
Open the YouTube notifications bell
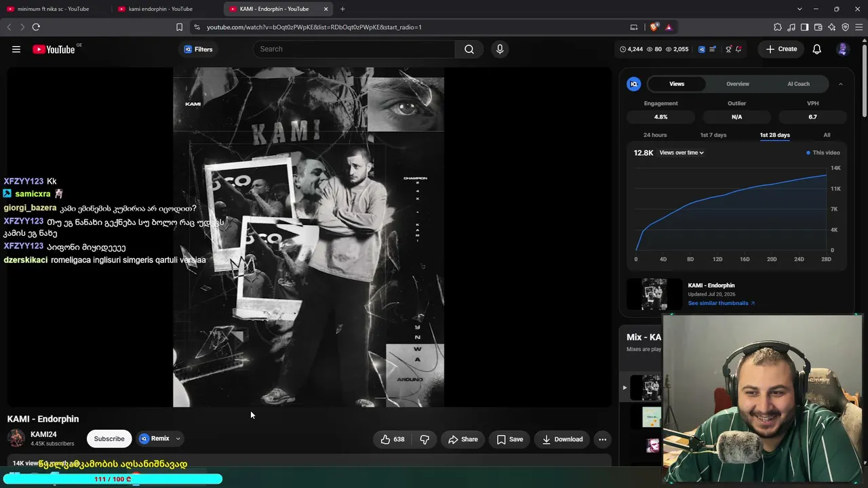(817, 49)
